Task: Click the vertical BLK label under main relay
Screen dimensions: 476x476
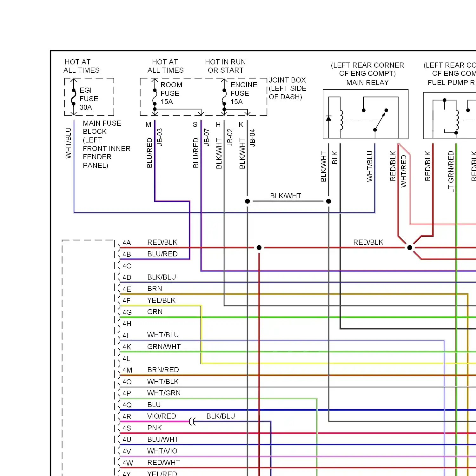Action: coord(335,157)
